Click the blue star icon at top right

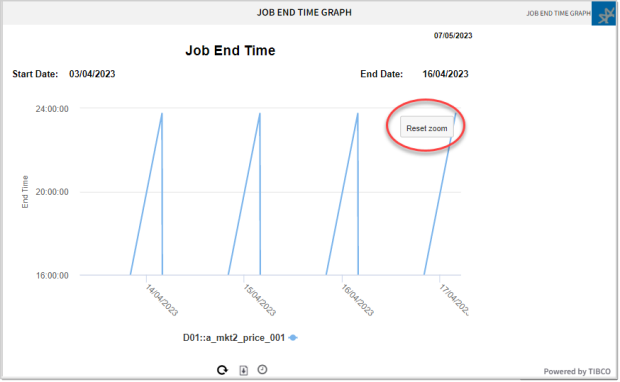point(604,13)
